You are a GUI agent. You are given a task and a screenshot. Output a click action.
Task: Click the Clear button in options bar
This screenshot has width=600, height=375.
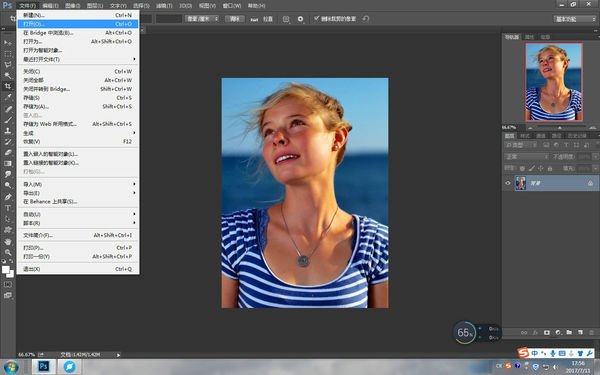(x=235, y=19)
